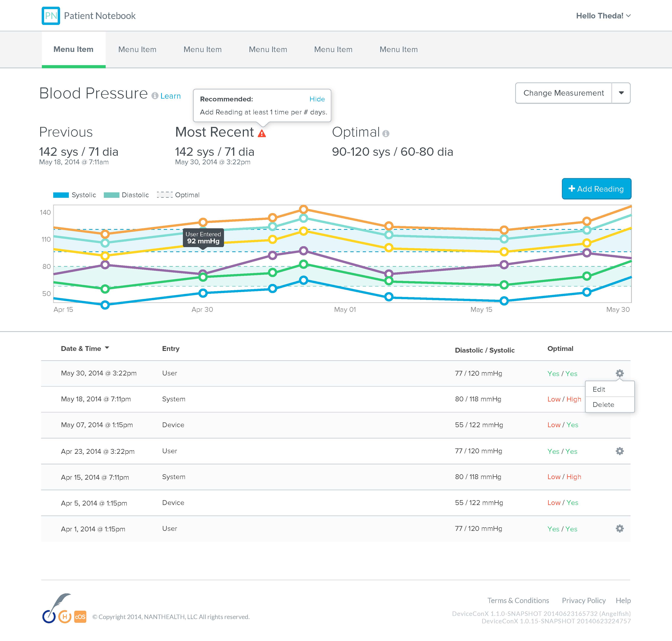The width and height of the screenshot is (672, 641).
Task: Click the orange cOS logo in footer
Action: tap(80, 617)
